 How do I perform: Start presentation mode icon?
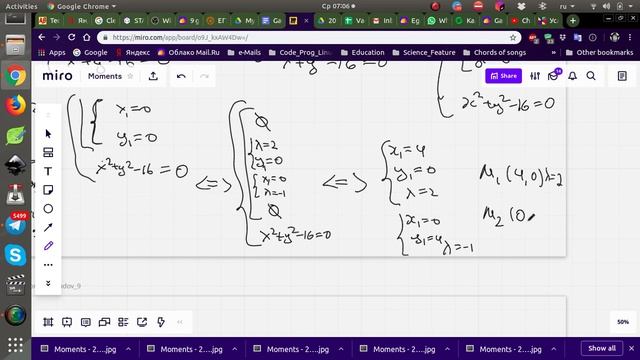pyautogui.click(x=67, y=322)
